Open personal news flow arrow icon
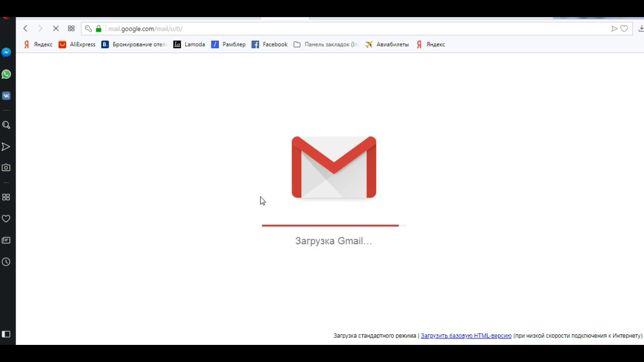644x362 pixels. pyautogui.click(x=6, y=147)
